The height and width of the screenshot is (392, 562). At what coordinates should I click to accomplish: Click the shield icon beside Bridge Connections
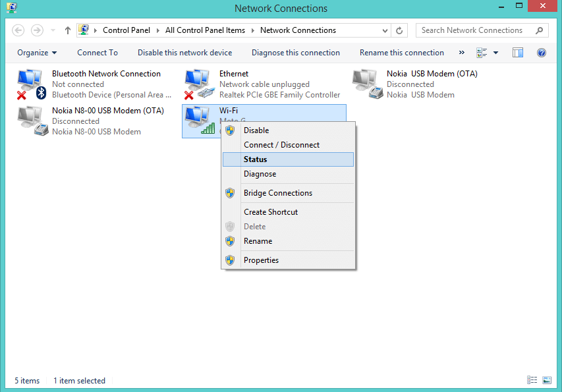[229, 193]
